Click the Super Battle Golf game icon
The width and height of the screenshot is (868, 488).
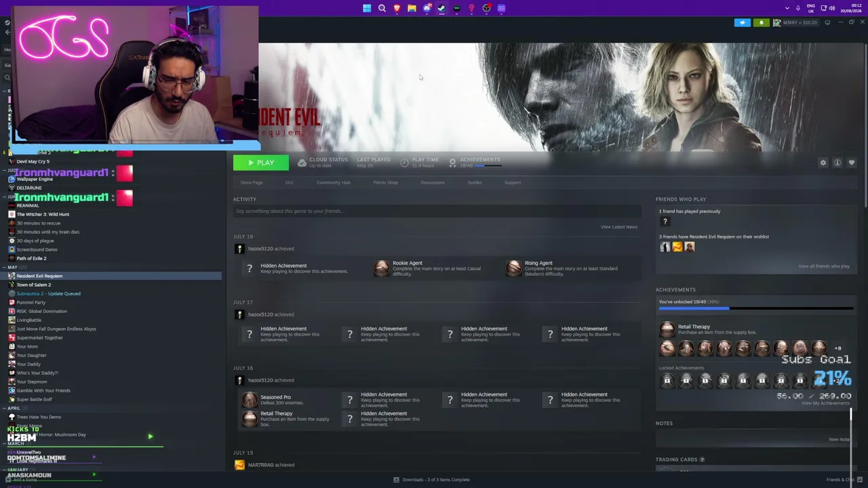click(12, 399)
